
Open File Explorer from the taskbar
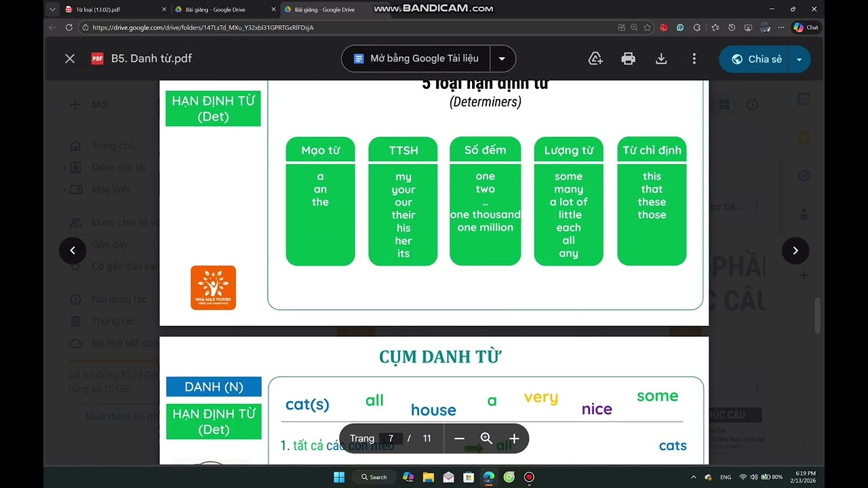429,477
